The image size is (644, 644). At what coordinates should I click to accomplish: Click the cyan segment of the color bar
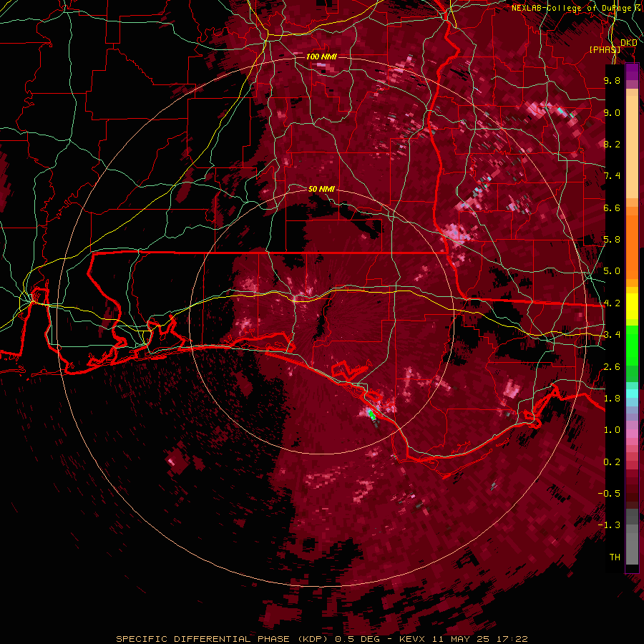click(x=632, y=394)
